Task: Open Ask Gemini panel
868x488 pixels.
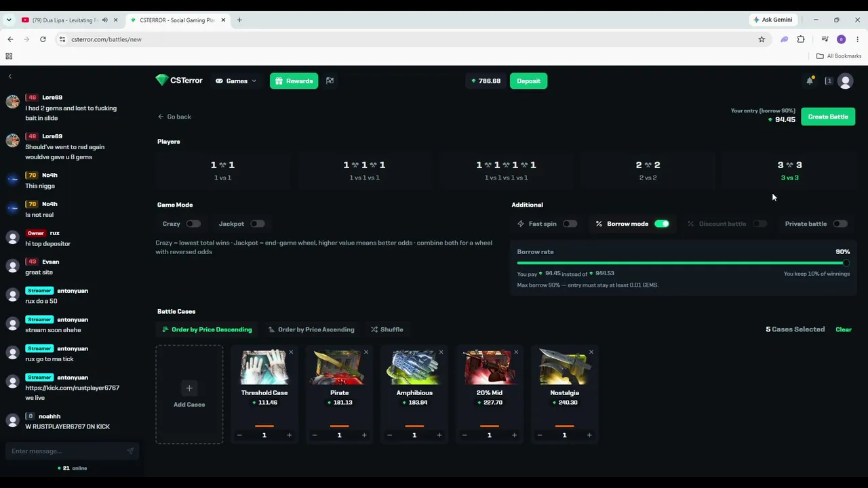Action: [x=772, y=20]
